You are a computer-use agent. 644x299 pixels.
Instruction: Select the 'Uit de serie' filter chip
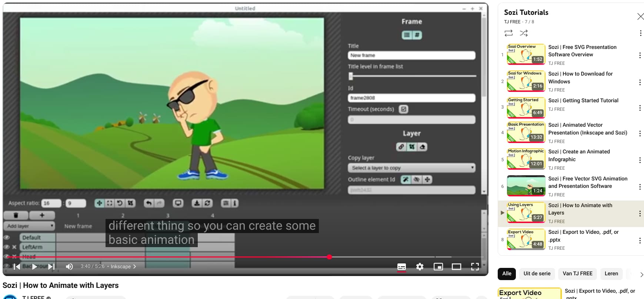click(x=537, y=274)
